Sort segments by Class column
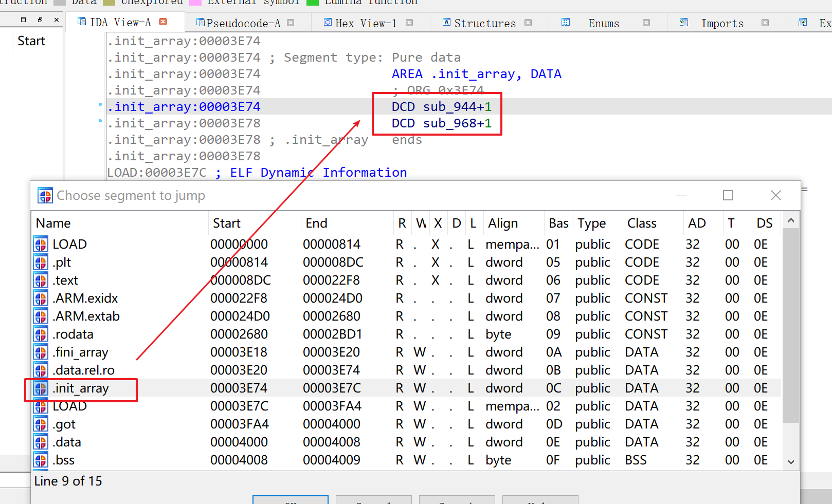832x504 pixels. click(x=653, y=223)
